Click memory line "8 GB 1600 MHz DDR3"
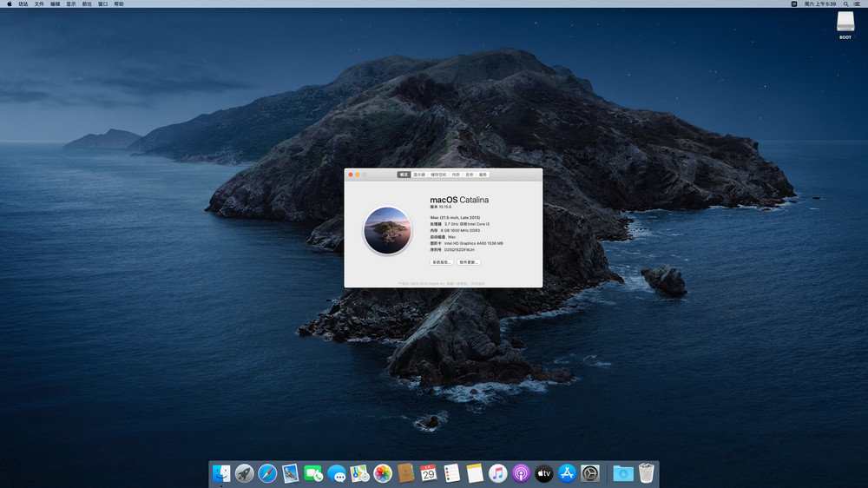The height and width of the screenshot is (488, 868). [455, 230]
